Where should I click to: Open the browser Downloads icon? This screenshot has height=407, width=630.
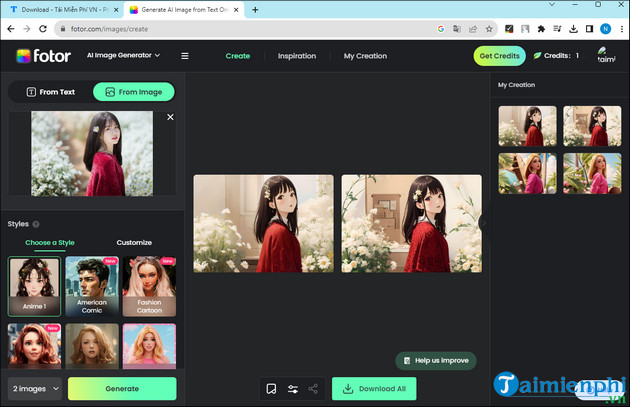573,29
